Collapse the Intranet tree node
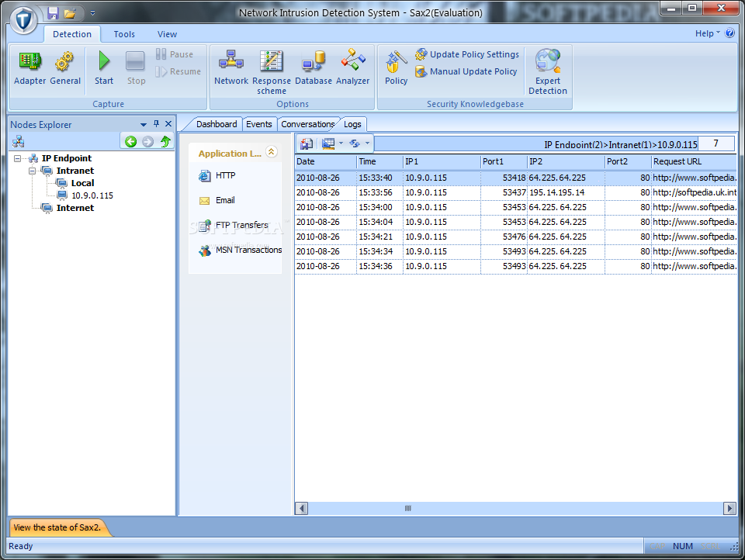The height and width of the screenshot is (560, 745). (32, 171)
